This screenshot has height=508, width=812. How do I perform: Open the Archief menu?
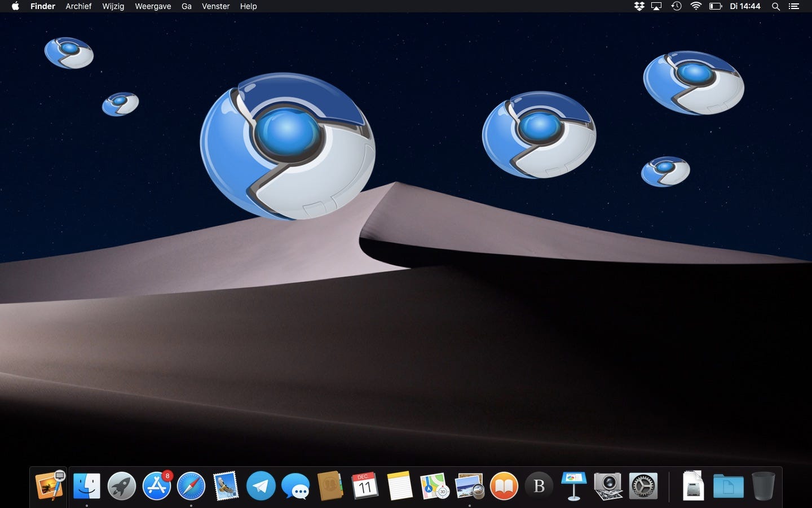(x=78, y=6)
